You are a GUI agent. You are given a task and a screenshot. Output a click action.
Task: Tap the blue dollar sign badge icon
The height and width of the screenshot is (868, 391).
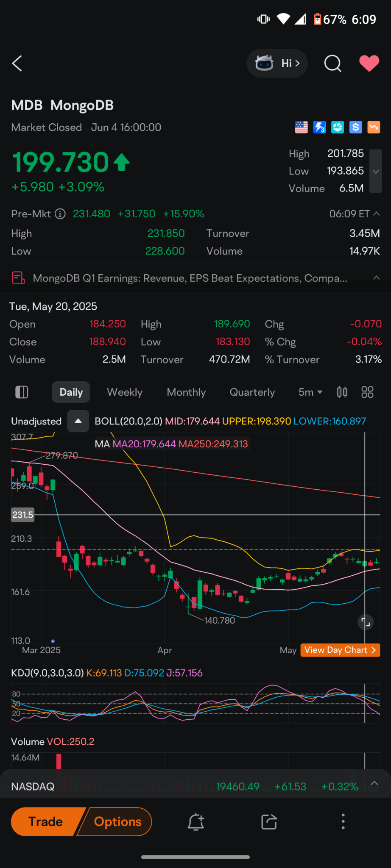(x=355, y=127)
